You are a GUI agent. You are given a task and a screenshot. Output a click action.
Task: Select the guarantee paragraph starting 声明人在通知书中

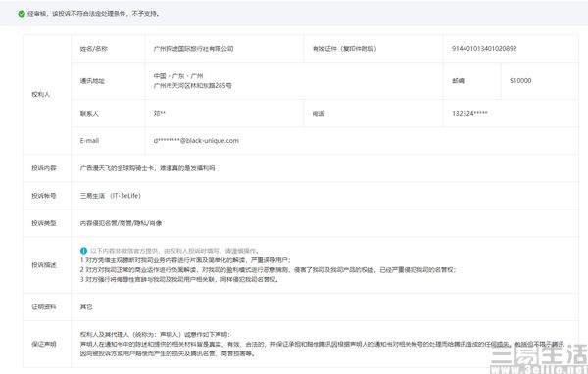click(321, 349)
